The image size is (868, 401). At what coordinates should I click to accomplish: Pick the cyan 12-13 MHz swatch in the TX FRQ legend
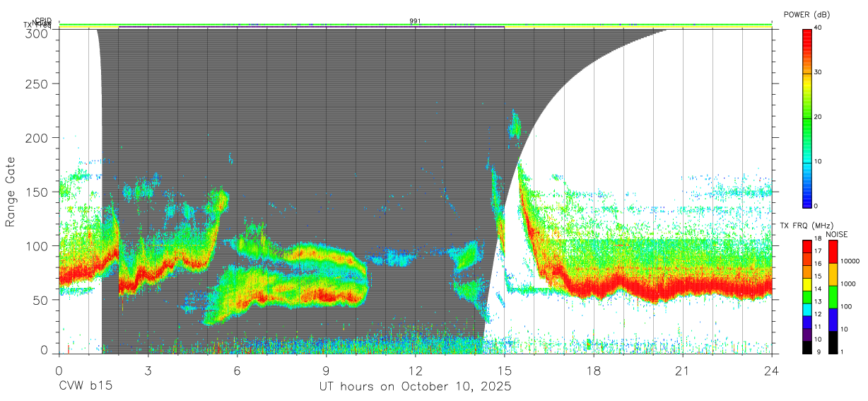point(807,310)
